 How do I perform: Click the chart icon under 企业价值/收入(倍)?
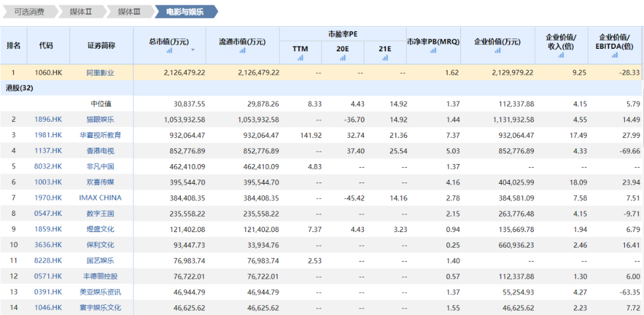tap(561, 55)
